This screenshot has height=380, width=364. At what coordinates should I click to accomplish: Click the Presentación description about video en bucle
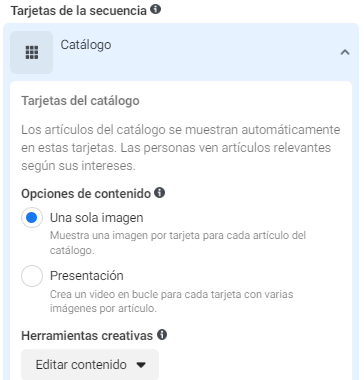pyautogui.click(x=172, y=301)
